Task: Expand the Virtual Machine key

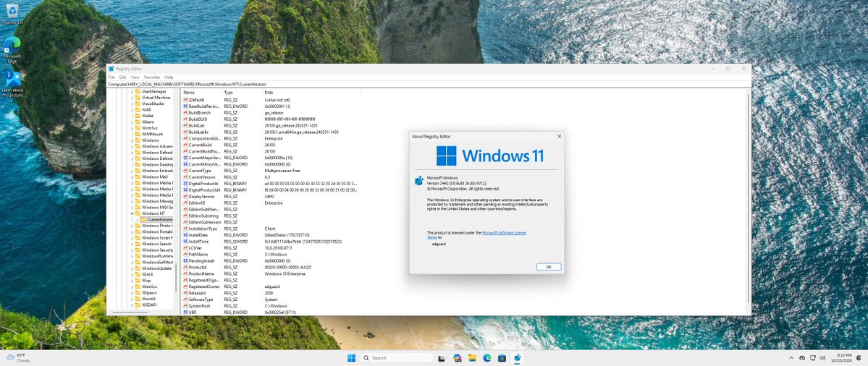Action: (x=132, y=98)
